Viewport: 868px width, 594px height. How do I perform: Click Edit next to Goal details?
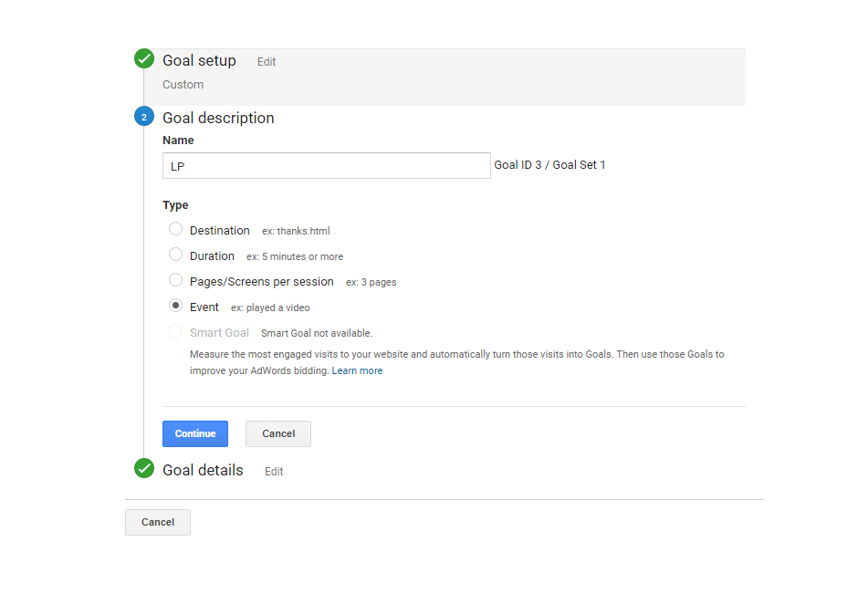[x=274, y=472]
